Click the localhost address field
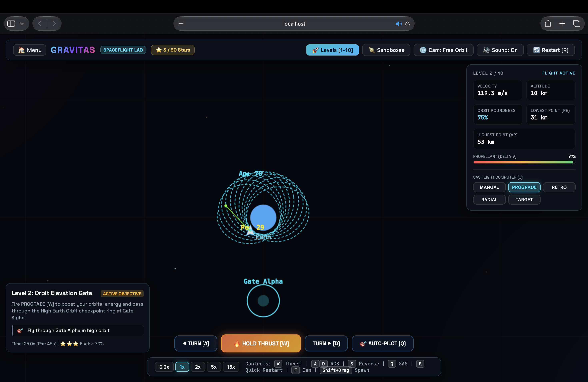This screenshot has height=382, width=588. coord(294,24)
